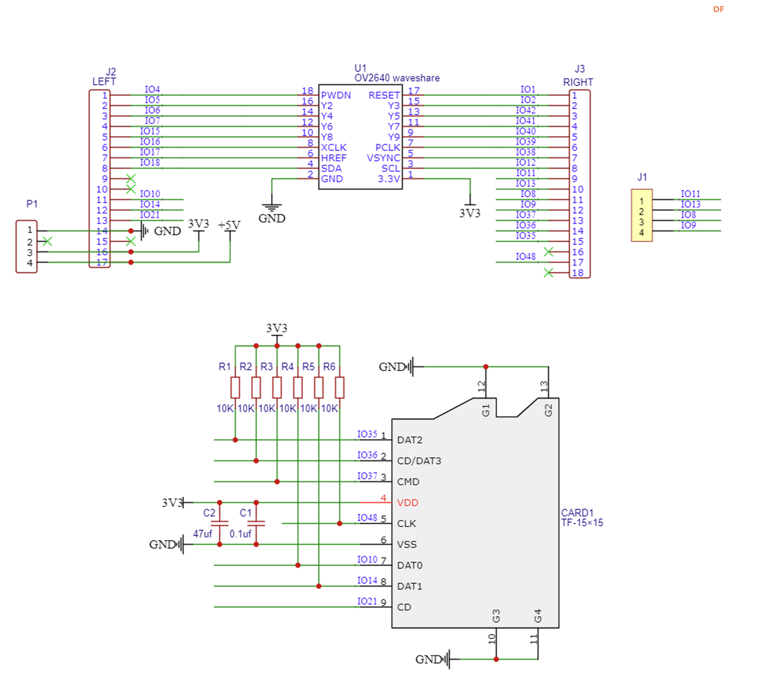Select the J2 LEFT header body
Screen dimensions: 765x700
tap(100, 179)
